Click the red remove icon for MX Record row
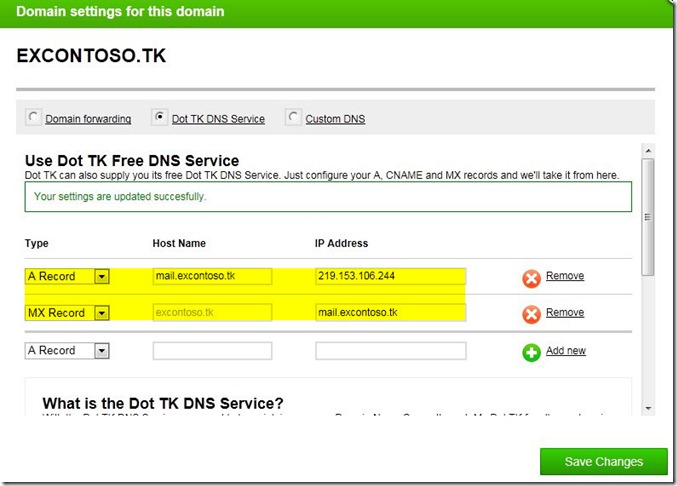The height and width of the screenshot is (486, 677). 531,314
